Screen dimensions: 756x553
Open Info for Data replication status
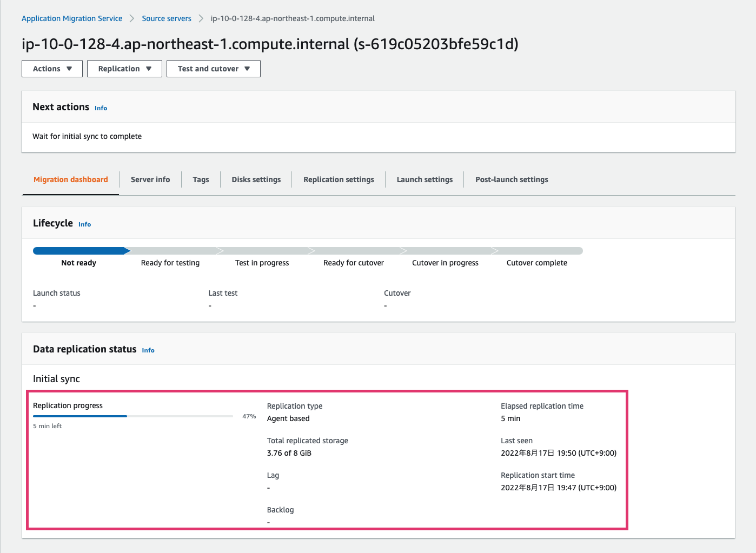pyautogui.click(x=148, y=350)
